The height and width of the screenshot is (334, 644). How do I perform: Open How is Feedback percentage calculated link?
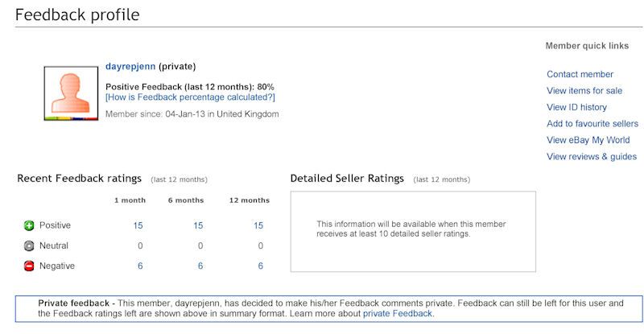point(190,97)
